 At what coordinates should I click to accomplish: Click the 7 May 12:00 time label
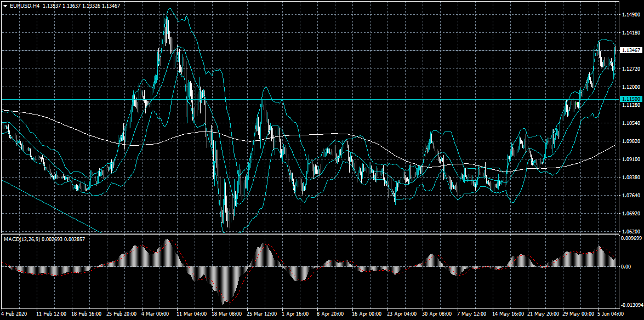(473, 314)
